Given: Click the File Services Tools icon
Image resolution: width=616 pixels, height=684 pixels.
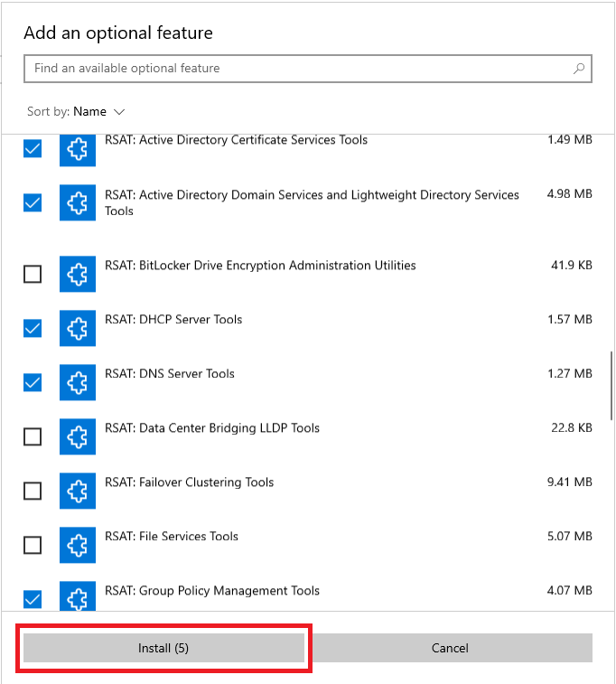Looking at the screenshot, I should (78, 545).
